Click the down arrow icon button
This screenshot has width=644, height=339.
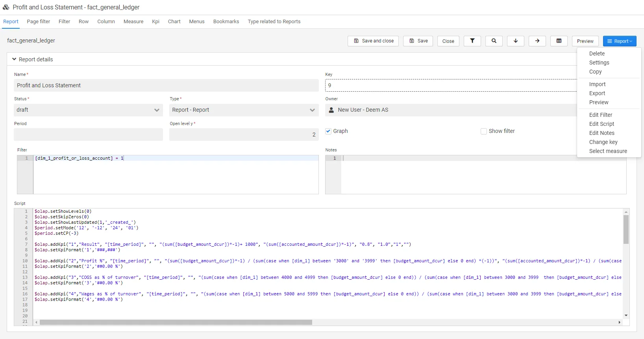(515, 41)
